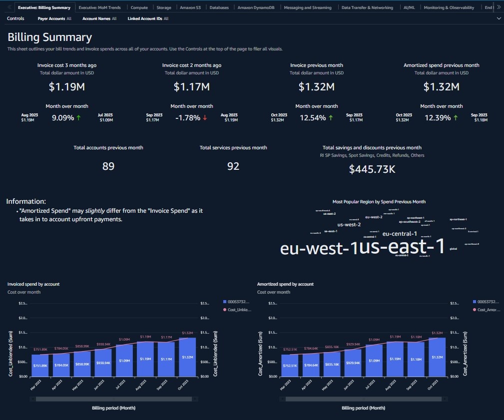This screenshot has width=504, height=420.
Task: Click the Invoiced spend chart horizontal scrollbar
Action: pyautogui.click(x=114, y=399)
